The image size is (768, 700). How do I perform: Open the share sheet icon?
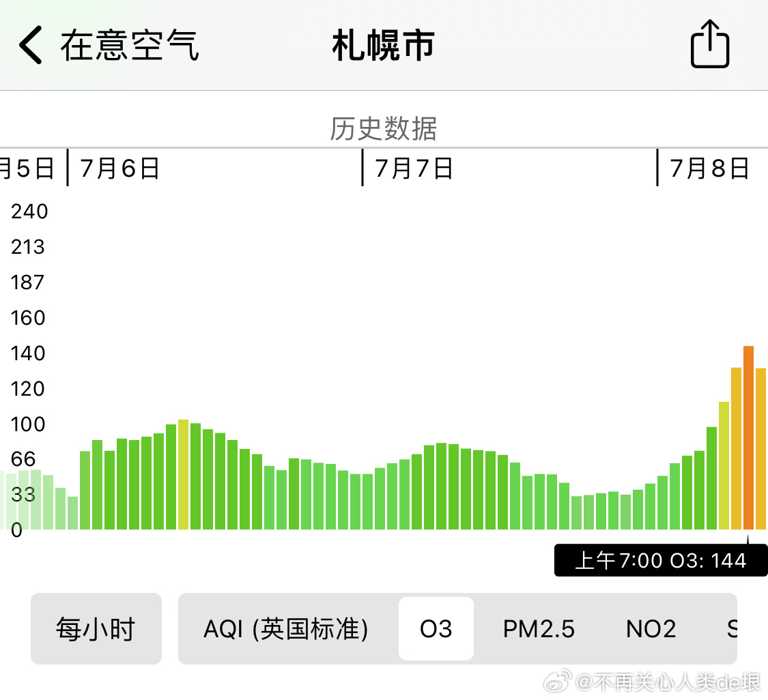pyautogui.click(x=710, y=44)
